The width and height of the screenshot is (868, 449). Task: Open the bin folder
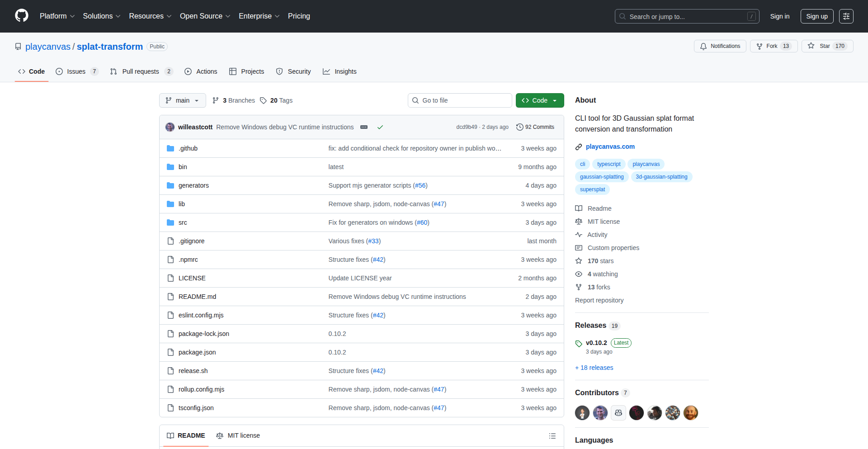click(183, 167)
